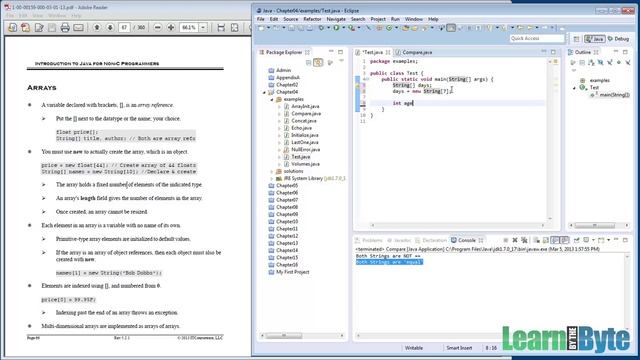Switch to the Declaration tab
The height and width of the screenshot is (360, 640).
tap(431, 240)
